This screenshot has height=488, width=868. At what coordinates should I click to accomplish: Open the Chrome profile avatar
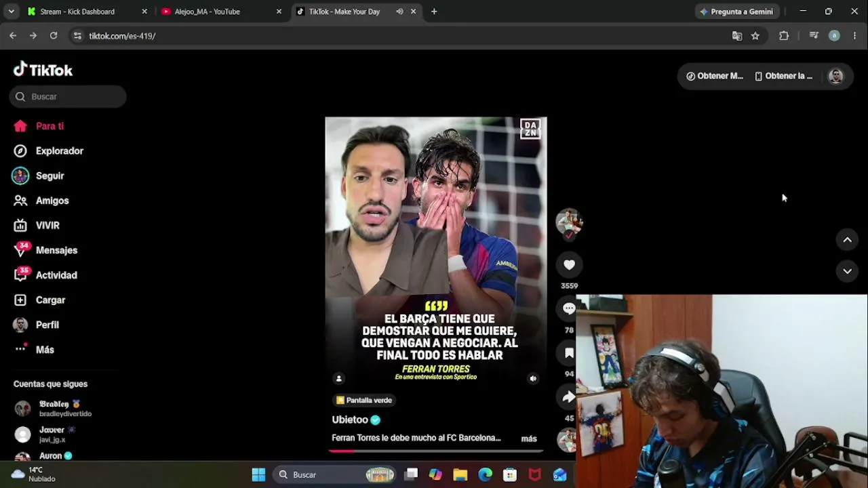click(x=834, y=36)
